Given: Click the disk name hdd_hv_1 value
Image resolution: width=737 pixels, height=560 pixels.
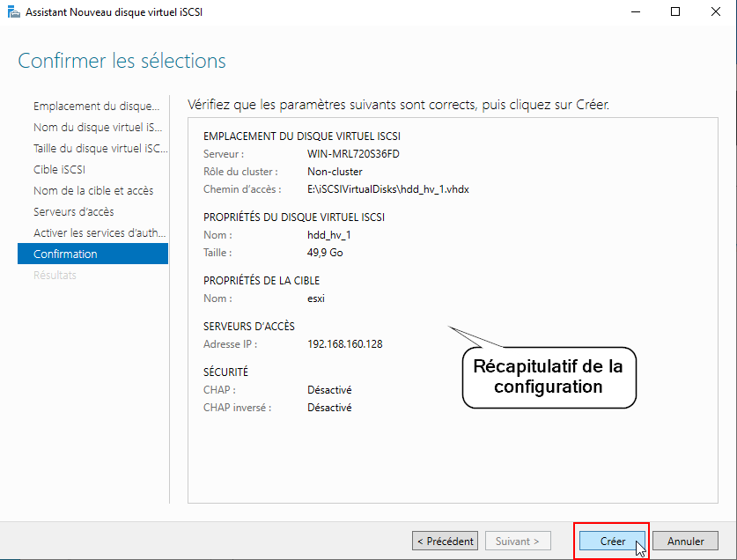Looking at the screenshot, I should pos(328,235).
